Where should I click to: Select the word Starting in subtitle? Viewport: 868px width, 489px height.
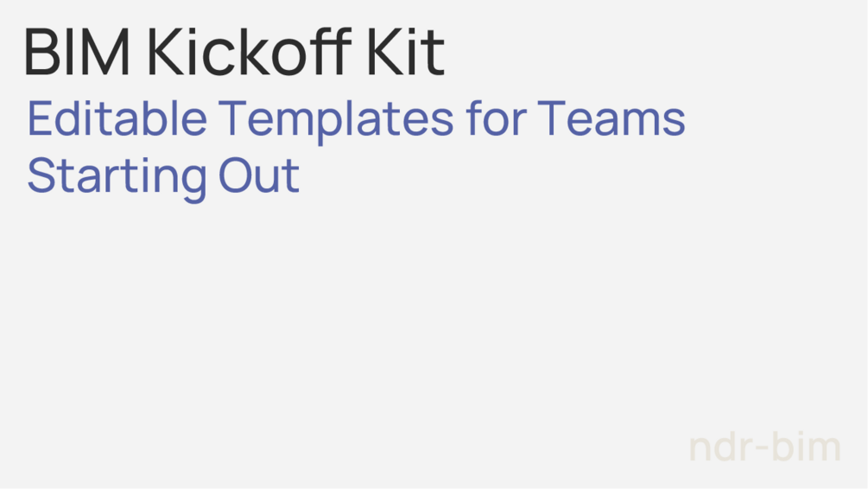click(117, 178)
